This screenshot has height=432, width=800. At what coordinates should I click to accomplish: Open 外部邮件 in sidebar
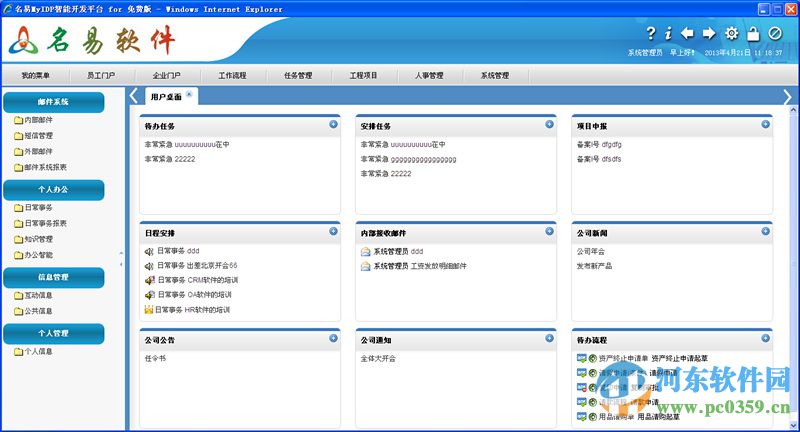39,151
